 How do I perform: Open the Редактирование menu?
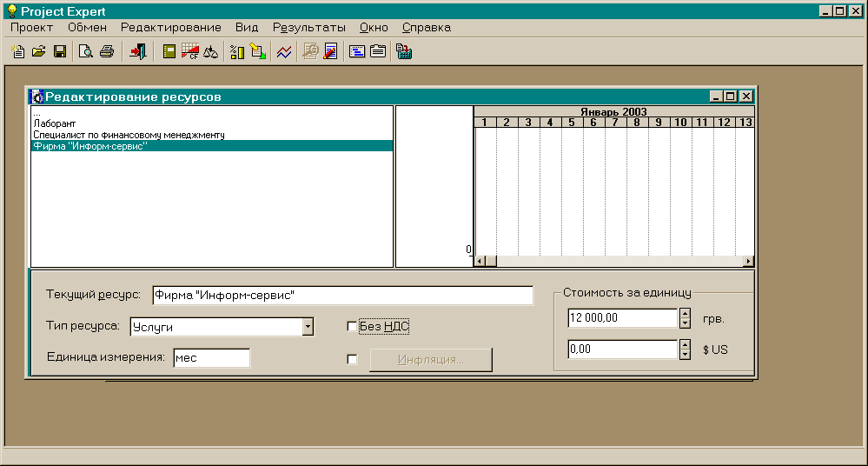tap(170, 28)
